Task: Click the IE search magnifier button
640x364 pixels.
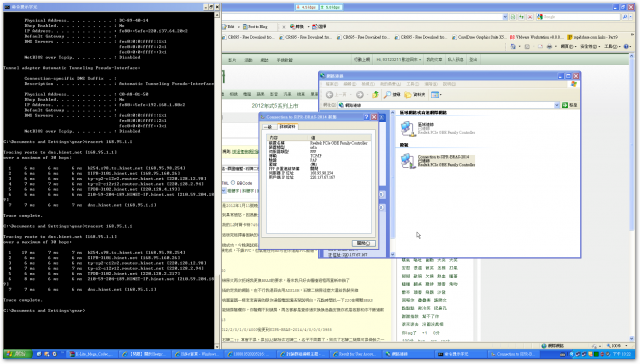Action: click(x=625, y=17)
